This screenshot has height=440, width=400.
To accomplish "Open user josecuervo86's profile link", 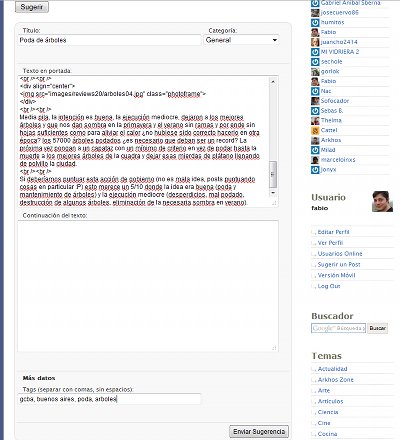I will pos(339,13).
